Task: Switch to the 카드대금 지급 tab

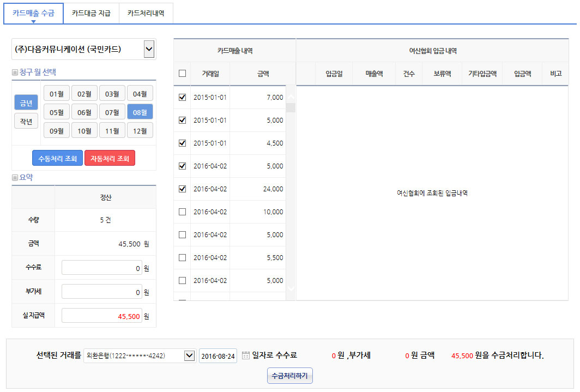Action: pyautogui.click(x=91, y=13)
